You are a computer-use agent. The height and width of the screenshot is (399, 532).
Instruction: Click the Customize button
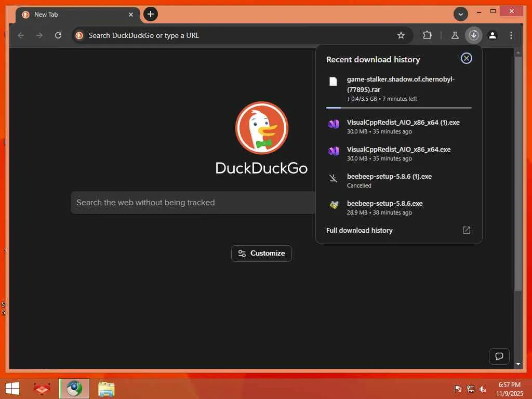pyautogui.click(x=261, y=254)
